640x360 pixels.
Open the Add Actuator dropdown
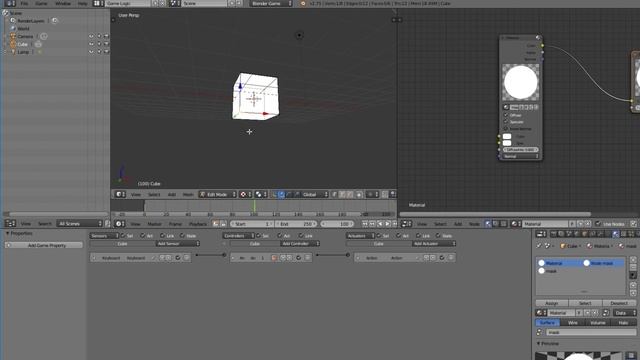pyautogui.click(x=434, y=244)
